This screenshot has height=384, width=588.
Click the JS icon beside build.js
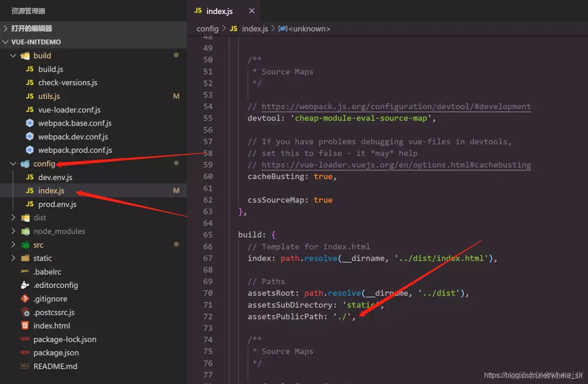(x=30, y=69)
